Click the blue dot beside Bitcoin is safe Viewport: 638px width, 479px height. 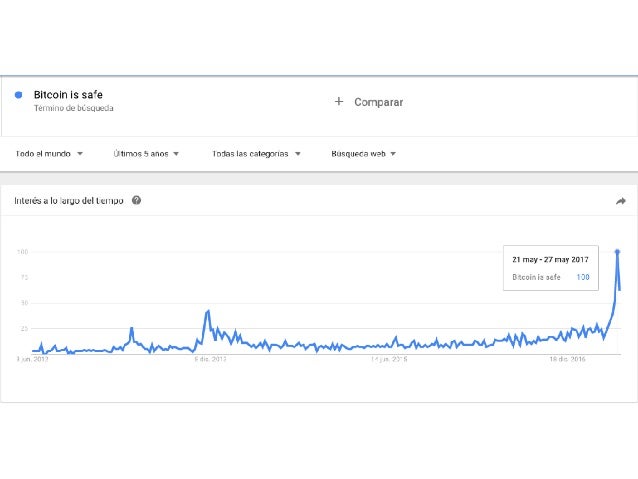(x=19, y=94)
